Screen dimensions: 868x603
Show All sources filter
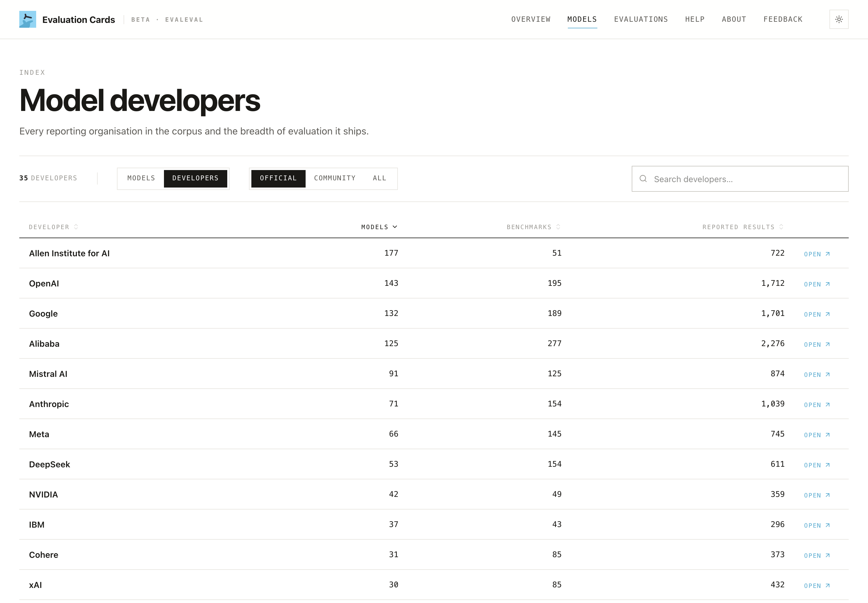(380, 178)
